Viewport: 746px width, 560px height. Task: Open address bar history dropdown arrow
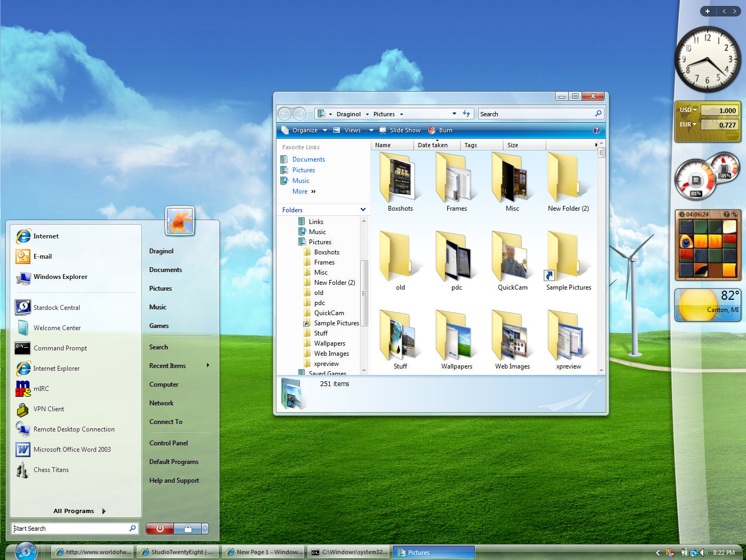point(454,114)
